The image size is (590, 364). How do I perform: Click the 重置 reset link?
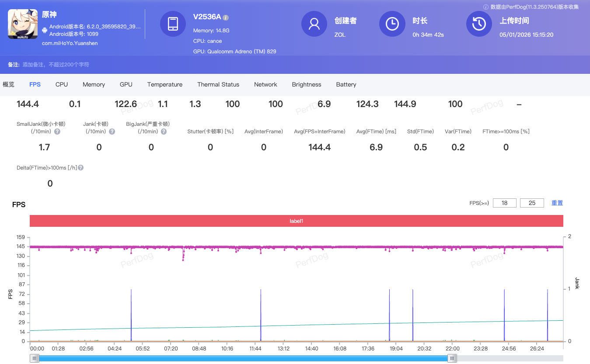557,202
